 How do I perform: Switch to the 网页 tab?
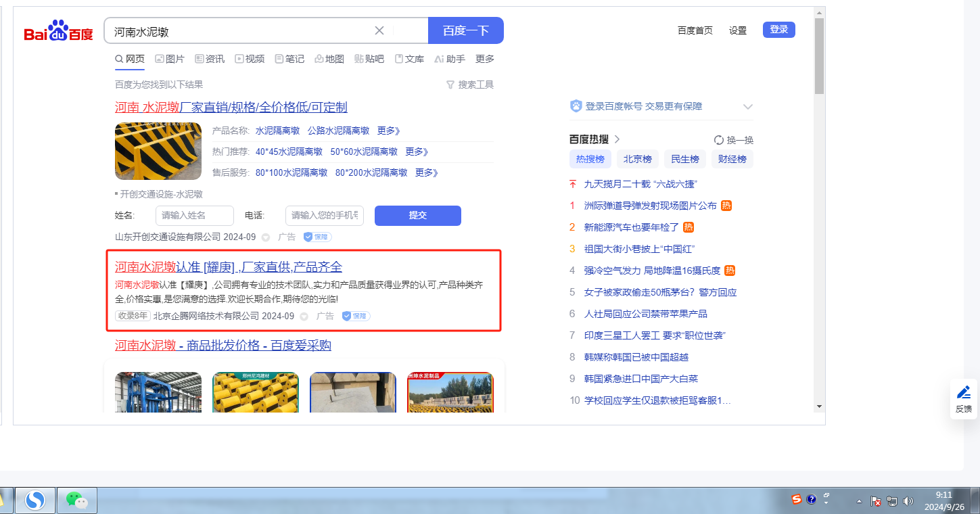pos(130,59)
